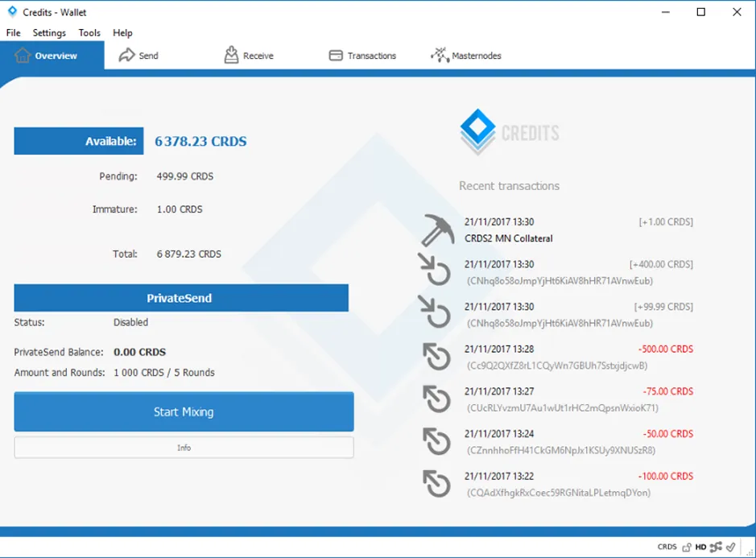Click the outgoing icon for -50.00 CRDS

pyautogui.click(x=437, y=441)
